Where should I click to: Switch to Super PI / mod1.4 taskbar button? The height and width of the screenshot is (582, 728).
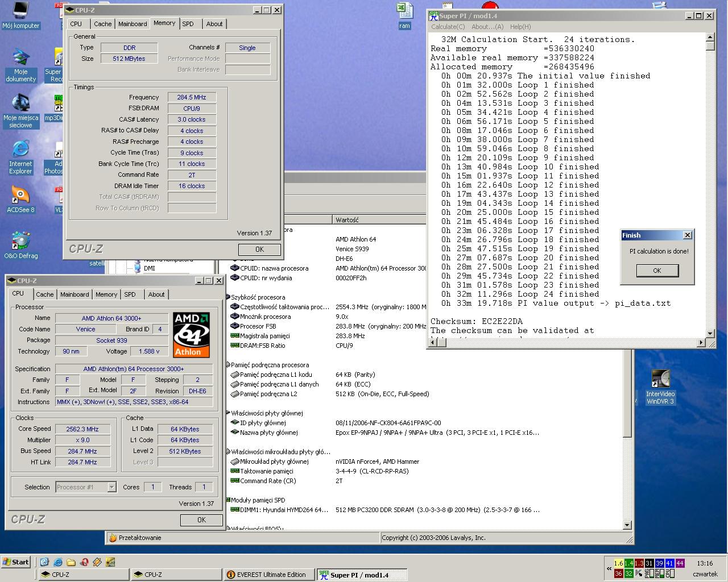(362, 575)
